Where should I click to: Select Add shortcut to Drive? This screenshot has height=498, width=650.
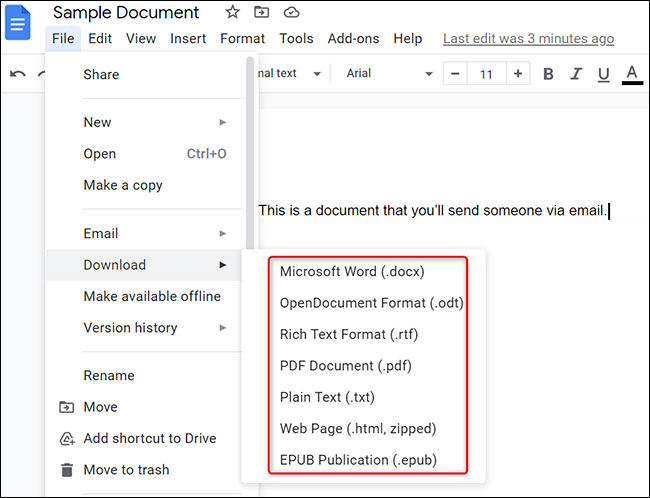(x=144, y=439)
